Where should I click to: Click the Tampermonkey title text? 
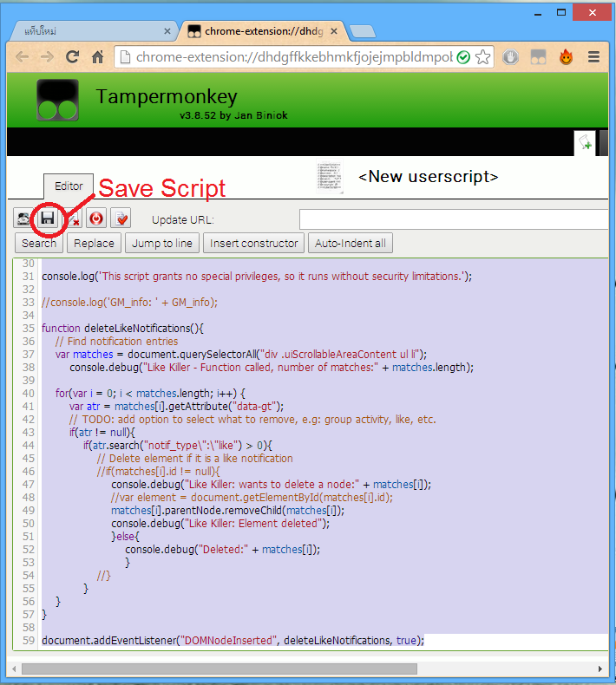(167, 97)
